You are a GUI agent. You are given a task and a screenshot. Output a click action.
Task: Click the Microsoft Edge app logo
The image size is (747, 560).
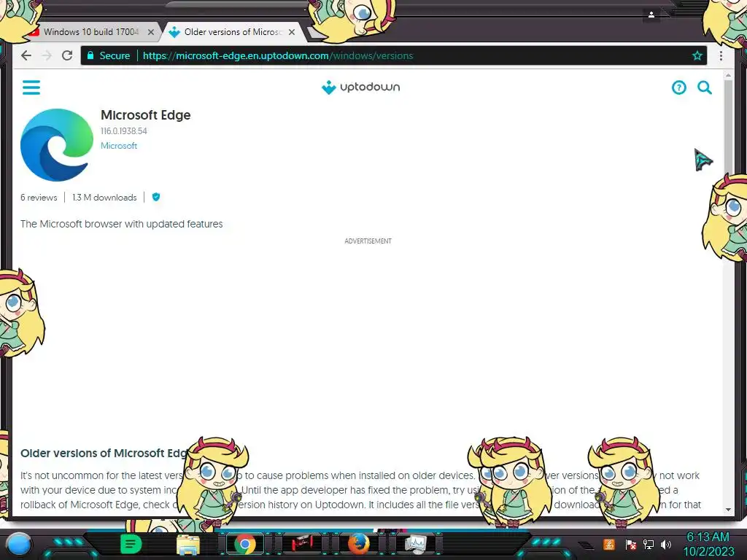click(x=57, y=145)
